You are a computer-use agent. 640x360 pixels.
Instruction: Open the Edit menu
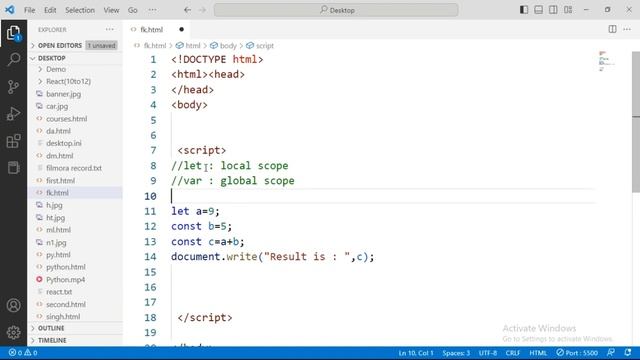tap(50, 10)
